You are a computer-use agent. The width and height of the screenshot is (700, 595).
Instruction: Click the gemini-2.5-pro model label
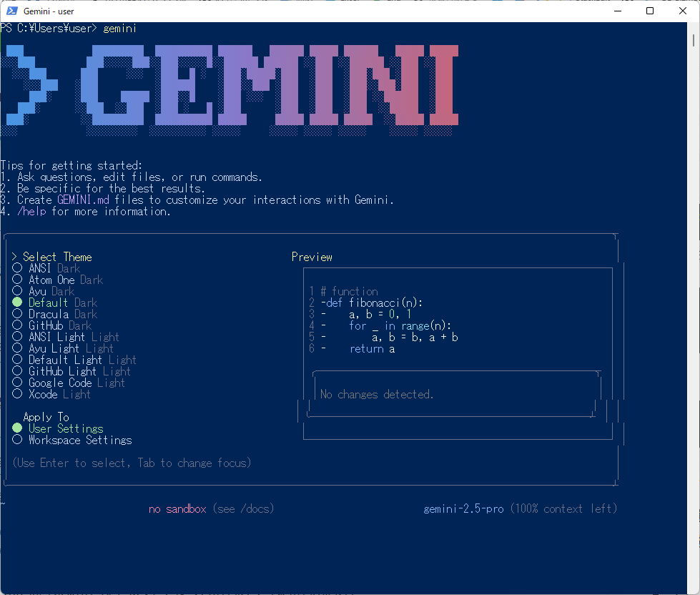(463, 508)
